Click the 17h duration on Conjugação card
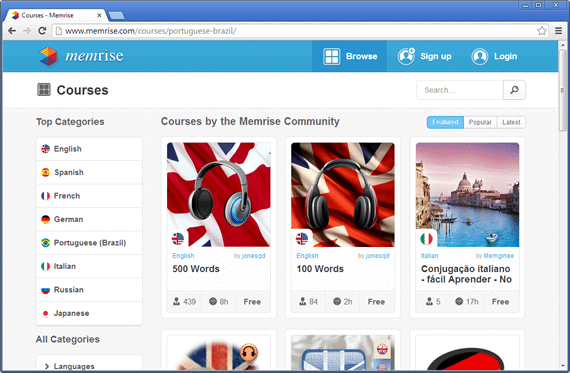This screenshot has height=373, width=570. click(x=472, y=302)
